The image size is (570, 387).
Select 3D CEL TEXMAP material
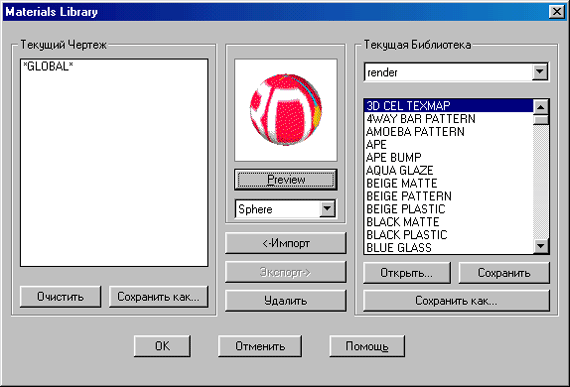click(x=449, y=105)
